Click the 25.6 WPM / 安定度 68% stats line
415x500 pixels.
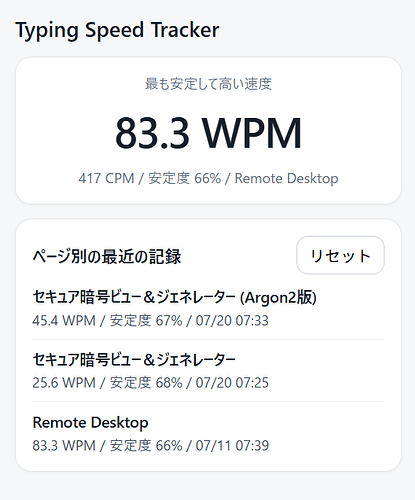click(x=150, y=383)
